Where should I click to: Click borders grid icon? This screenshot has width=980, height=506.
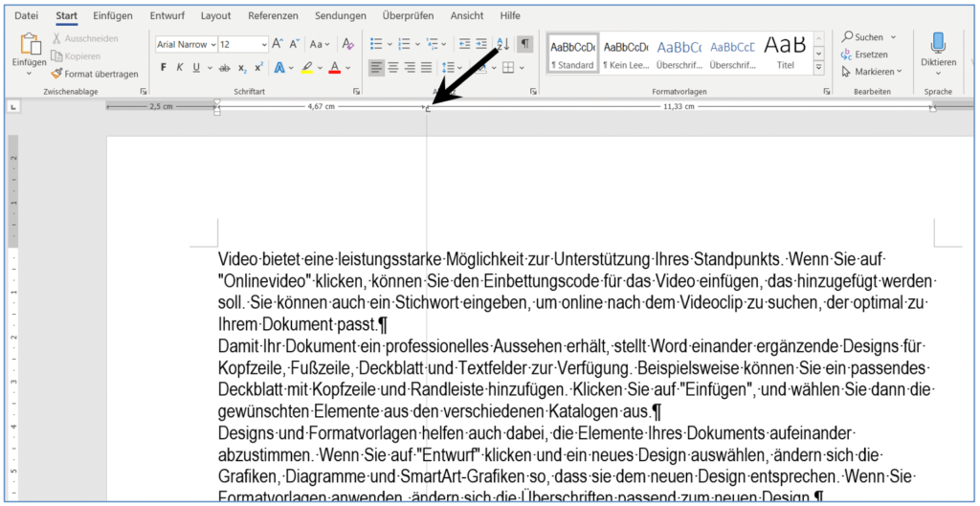[x=508, y=68]
